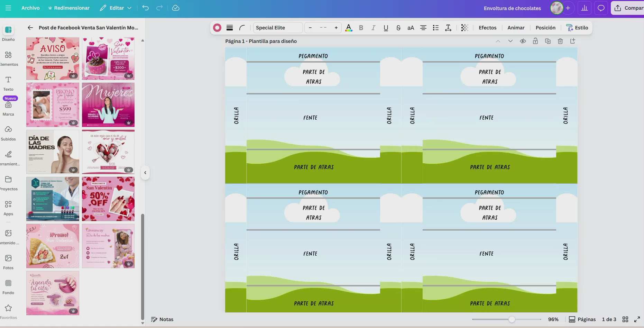Open the Archivo menu
644x328 pixels.
[30, 8]
